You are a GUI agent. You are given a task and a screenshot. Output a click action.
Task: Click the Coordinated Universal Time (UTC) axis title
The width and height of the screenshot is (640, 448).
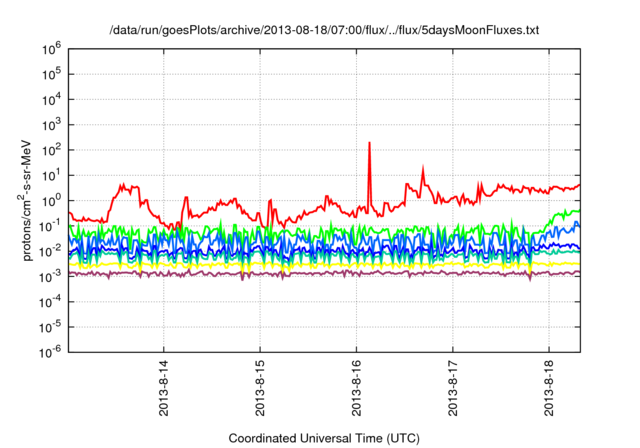click(324, 439)
